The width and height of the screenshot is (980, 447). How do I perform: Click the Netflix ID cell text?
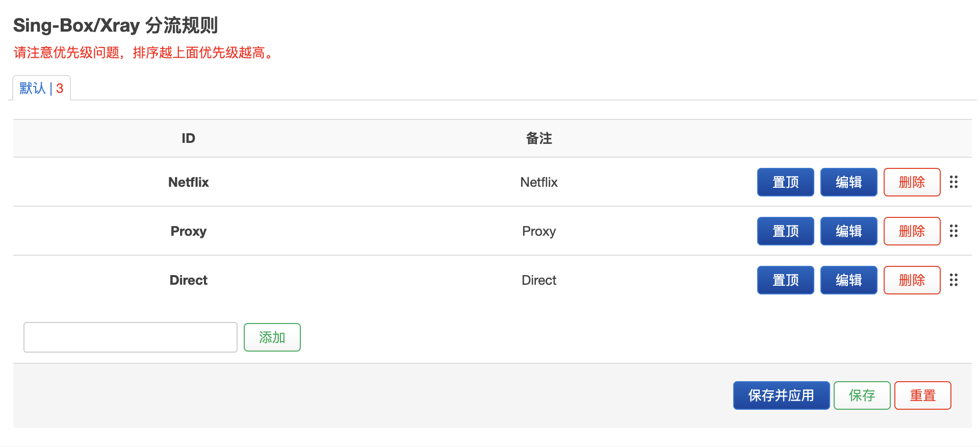[189, 182]
